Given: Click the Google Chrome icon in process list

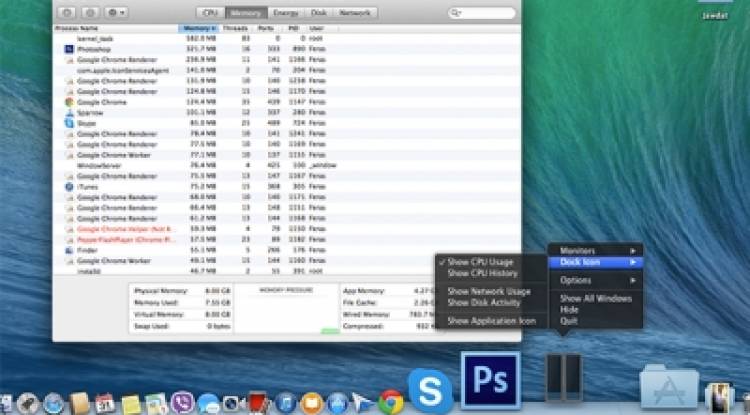Looking at the screenshot, I should [69, 102].
